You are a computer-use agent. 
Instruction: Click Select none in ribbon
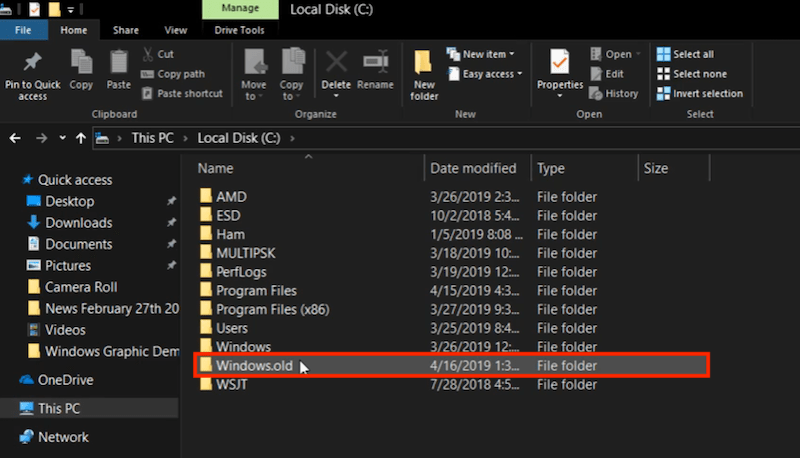692,74
